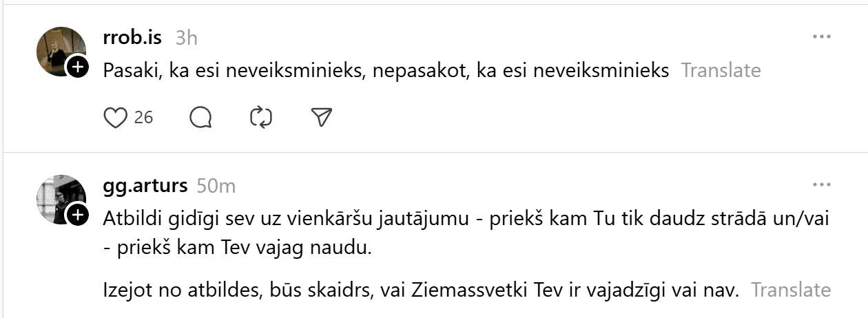This screenshot has width=868, height=318.
Task: Repost the rrob.is thread
Action: click(x=261, y=118)
